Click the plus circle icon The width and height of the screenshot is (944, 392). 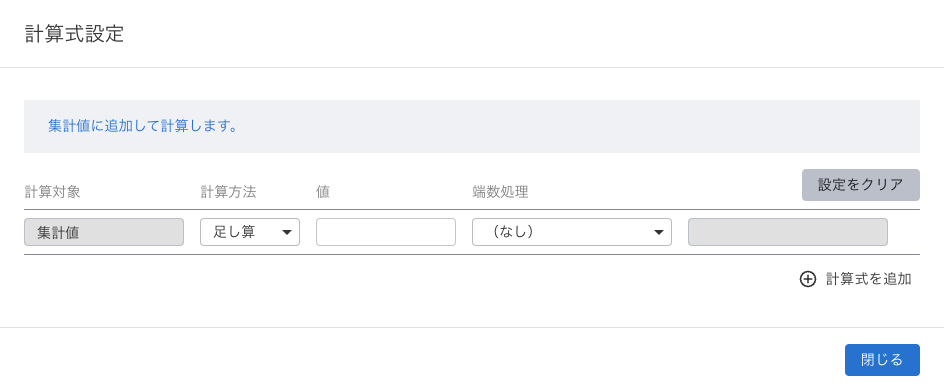[807, 279]
